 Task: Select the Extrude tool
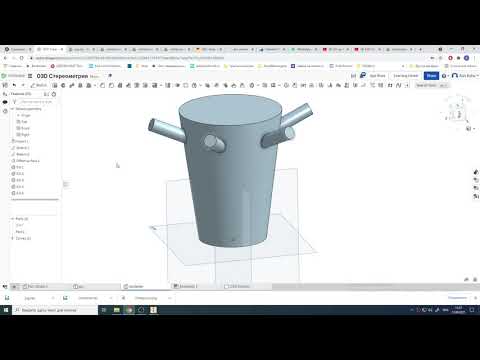click(55, 85)
